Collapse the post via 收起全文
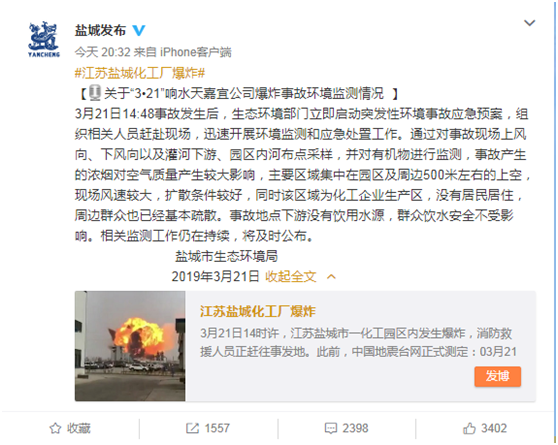Viewport: 558px width, 445px height. tap(291, 276)
